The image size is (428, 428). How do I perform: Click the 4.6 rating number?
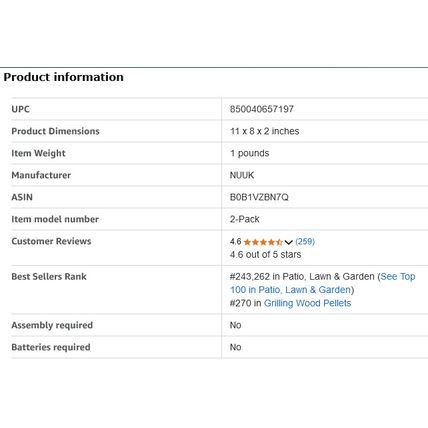coord(235,242)
